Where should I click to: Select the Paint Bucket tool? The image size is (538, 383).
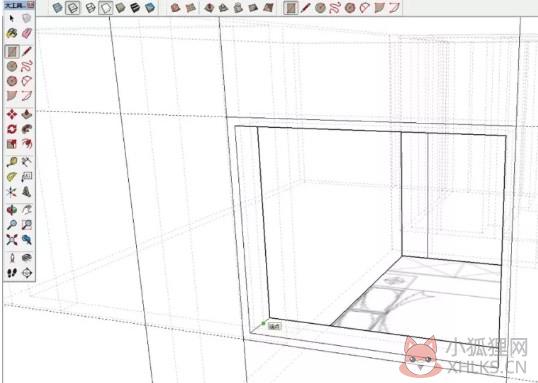click(12, 33)
